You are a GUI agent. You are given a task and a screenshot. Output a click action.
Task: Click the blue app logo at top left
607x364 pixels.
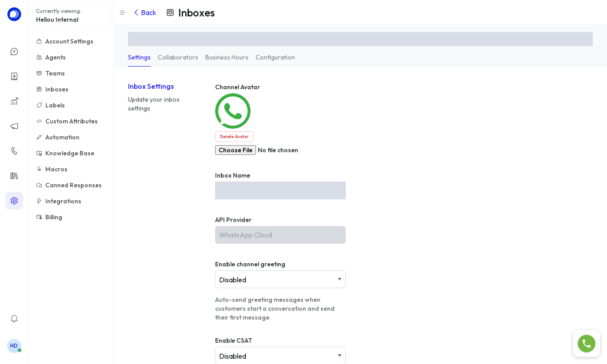[14, 14]
